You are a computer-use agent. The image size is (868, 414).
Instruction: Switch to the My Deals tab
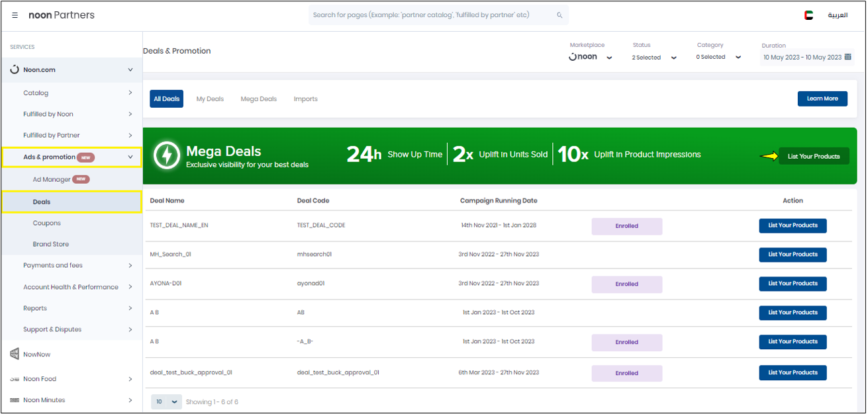point(210,99)
